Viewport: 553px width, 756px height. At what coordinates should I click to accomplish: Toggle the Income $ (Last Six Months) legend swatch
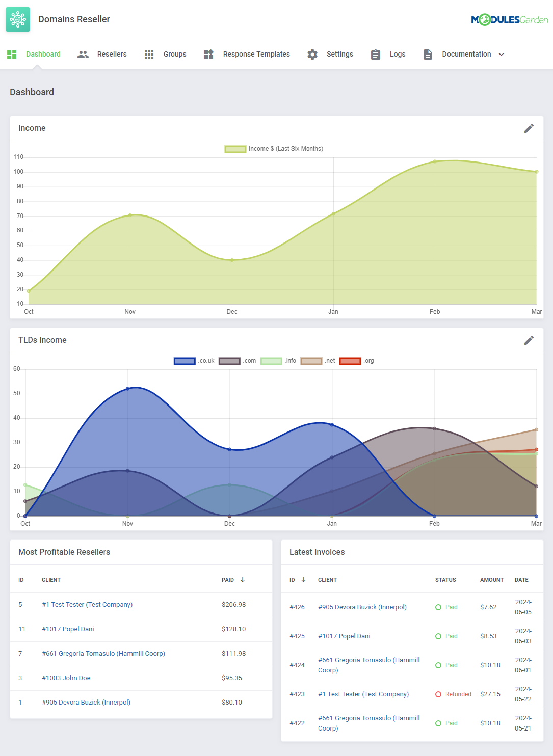click(235, 149)
